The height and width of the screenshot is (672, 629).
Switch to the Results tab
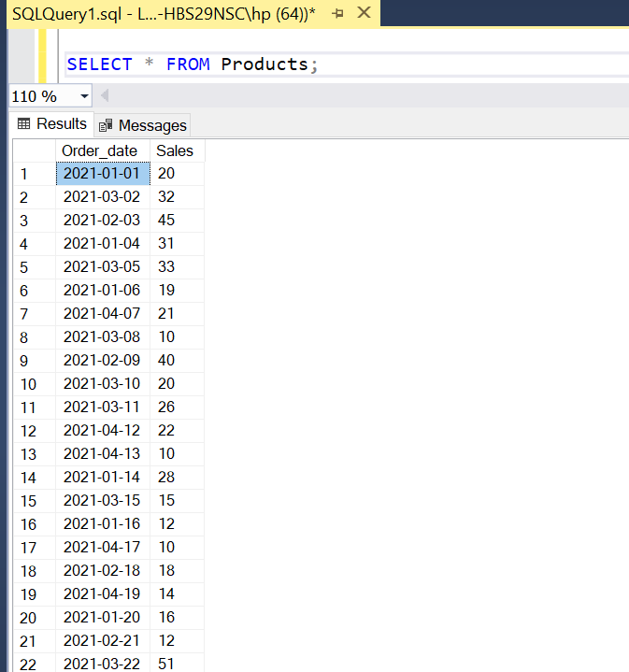click(x=51, y=124)
